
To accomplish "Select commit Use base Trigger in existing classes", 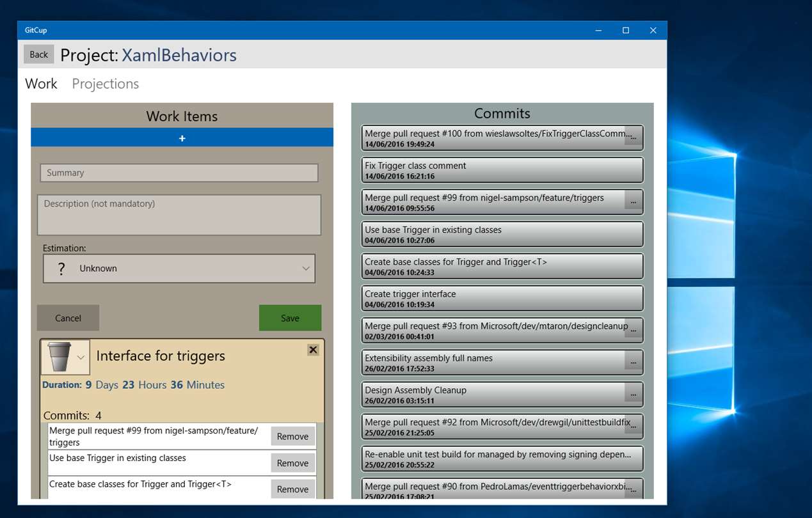I will (502, 234).
